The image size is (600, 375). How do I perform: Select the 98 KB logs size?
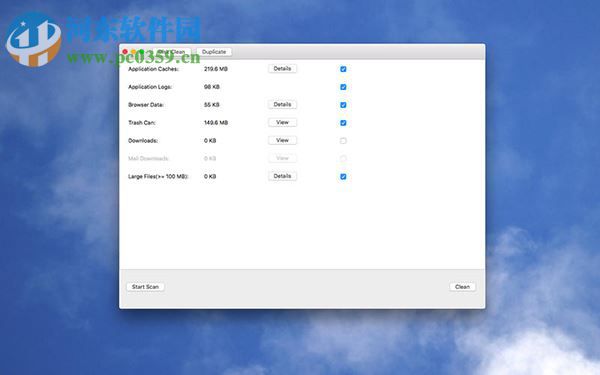[212, 87]
